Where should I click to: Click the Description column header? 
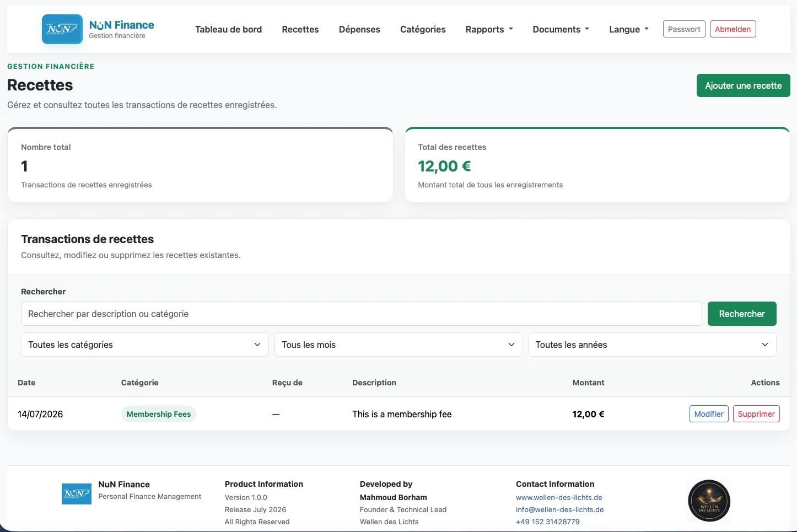[x=374, y=383]
